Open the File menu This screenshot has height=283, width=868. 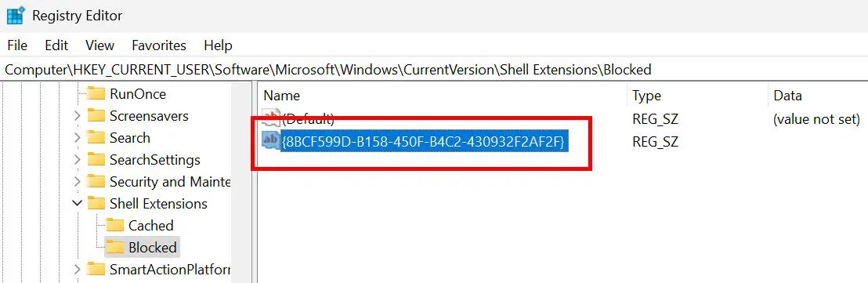click(17, 45)
